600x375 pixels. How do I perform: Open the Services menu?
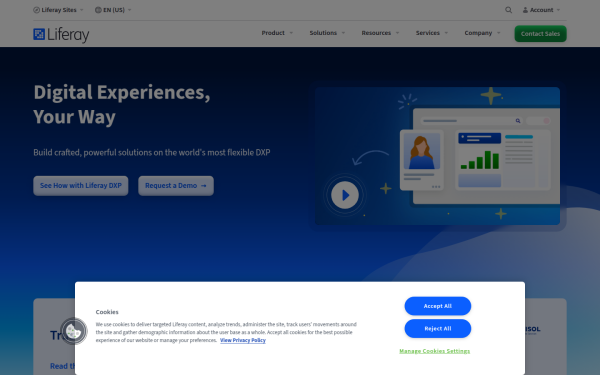[x=432, y=33]
